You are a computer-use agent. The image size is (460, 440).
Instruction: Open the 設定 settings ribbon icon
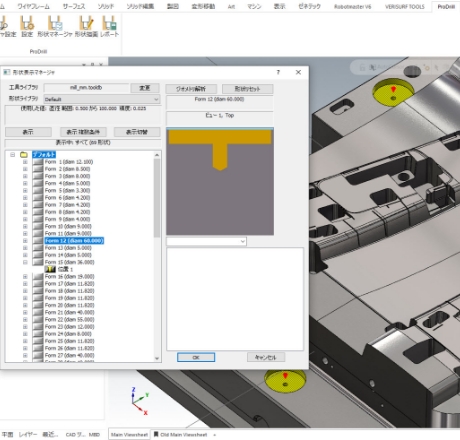click(27, 23)
